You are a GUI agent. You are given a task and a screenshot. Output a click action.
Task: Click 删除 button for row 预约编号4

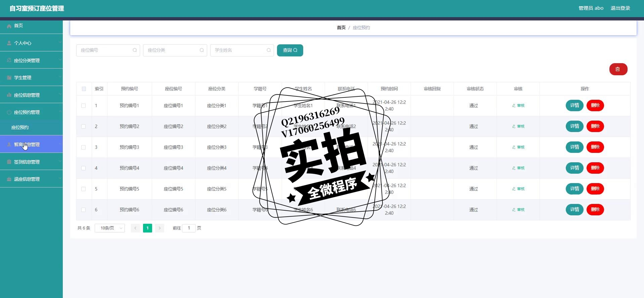tap(595, 168)
